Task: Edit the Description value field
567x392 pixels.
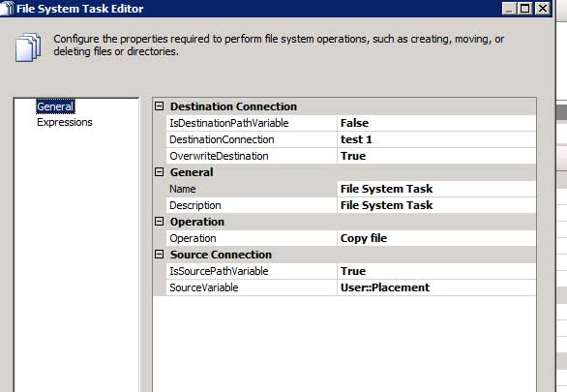Action: coord(436,205)
